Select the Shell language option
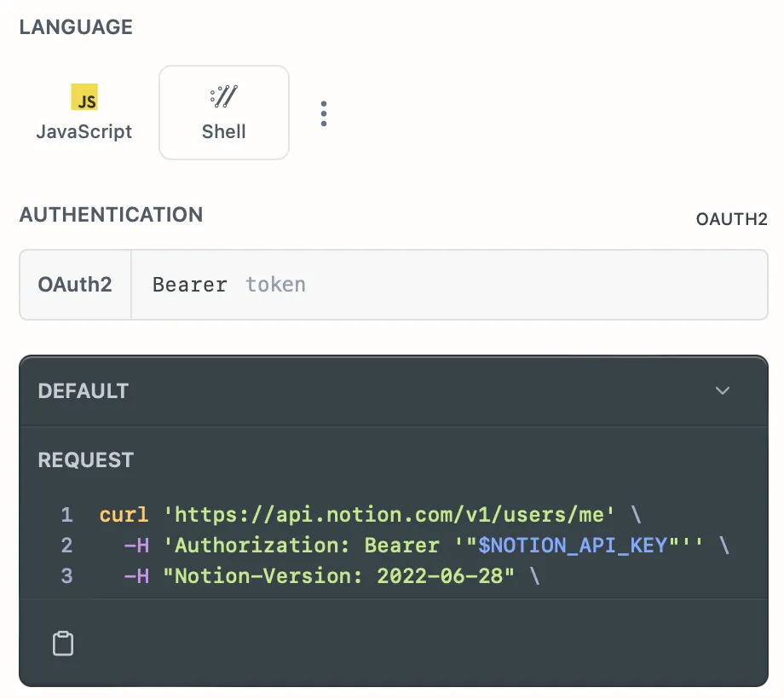Screen dimensions: 784x699 point(224,113)
